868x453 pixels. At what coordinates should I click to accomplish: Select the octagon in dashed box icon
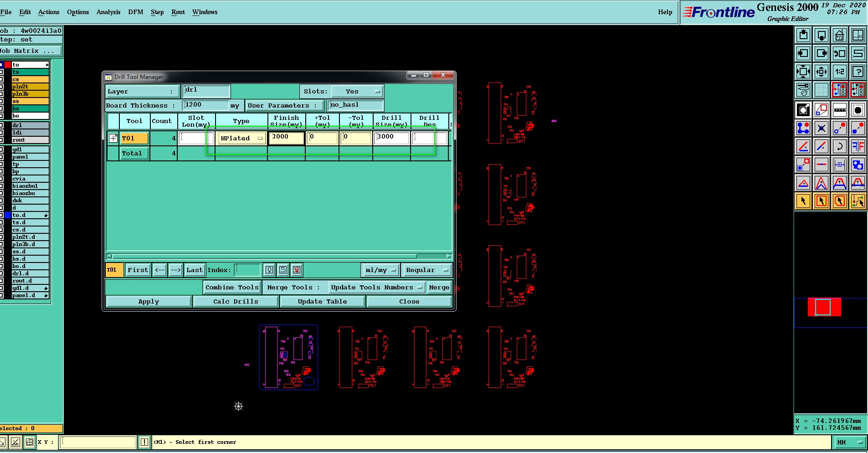[858, 110]
